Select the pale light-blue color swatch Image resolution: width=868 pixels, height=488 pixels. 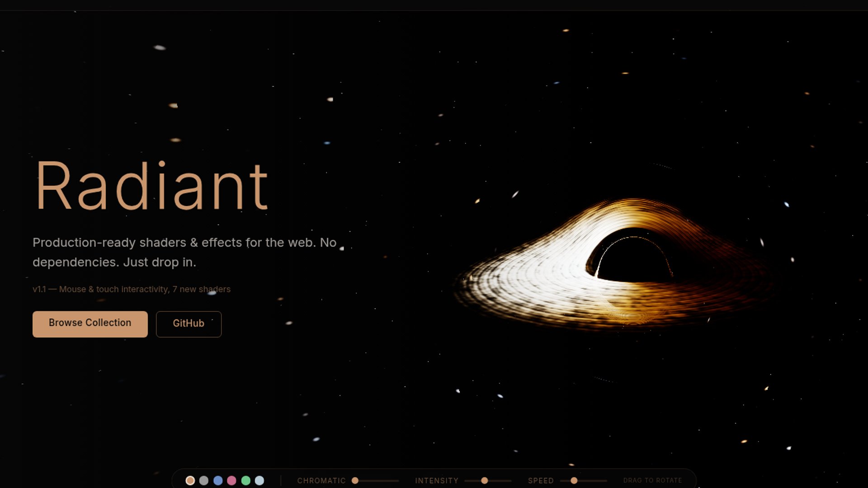[259, 480]
